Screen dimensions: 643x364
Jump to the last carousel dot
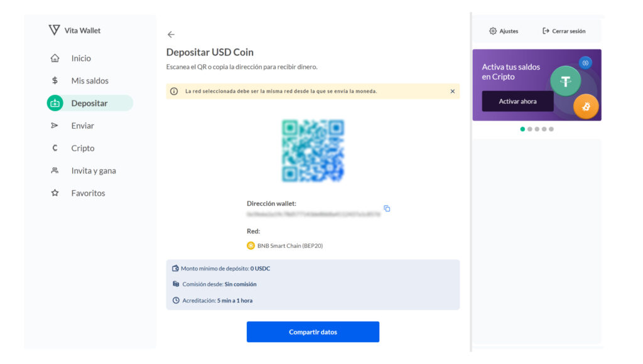click(x=551, y=129)
